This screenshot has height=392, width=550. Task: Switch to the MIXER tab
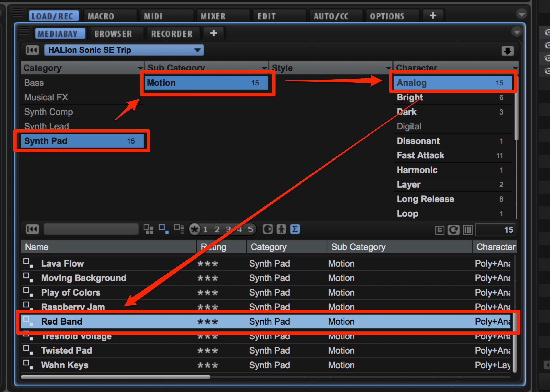(223, 16)
